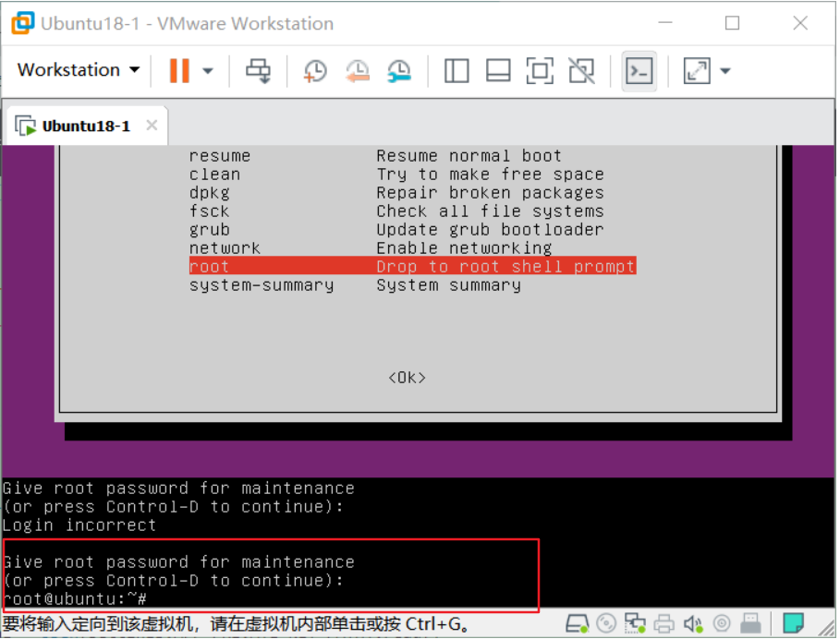Image resolution: width=840 pixels, height=639 pixels.
Task: Pause the virtual machine with orange pause icon
Action: pos(179,71)
